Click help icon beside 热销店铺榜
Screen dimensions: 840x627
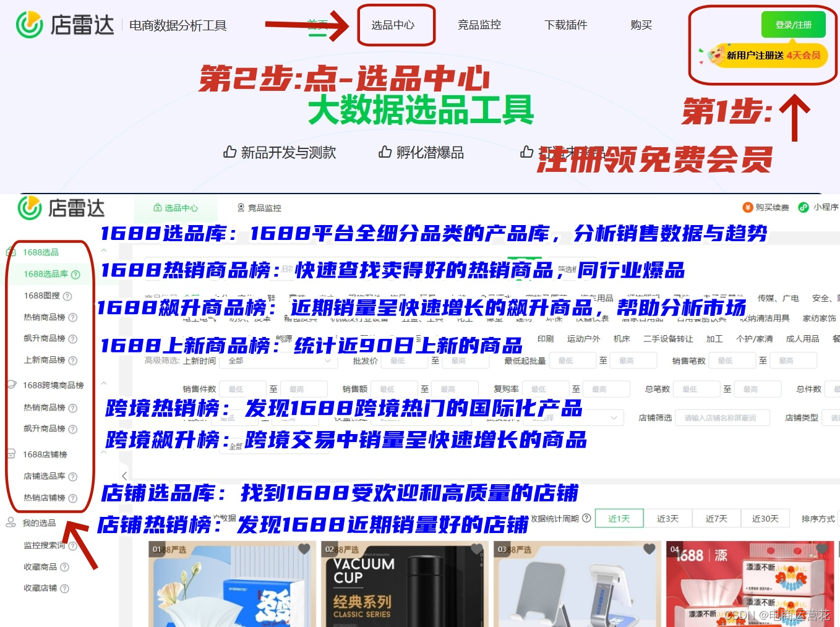72,498
